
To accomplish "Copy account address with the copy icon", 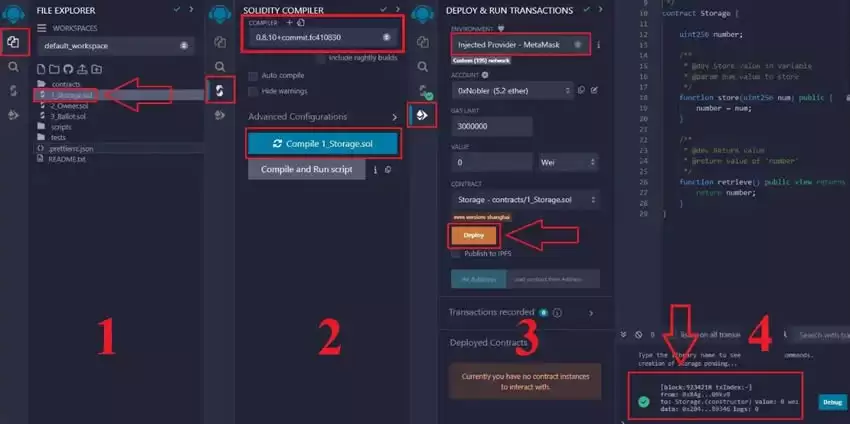I will point(580,89).
